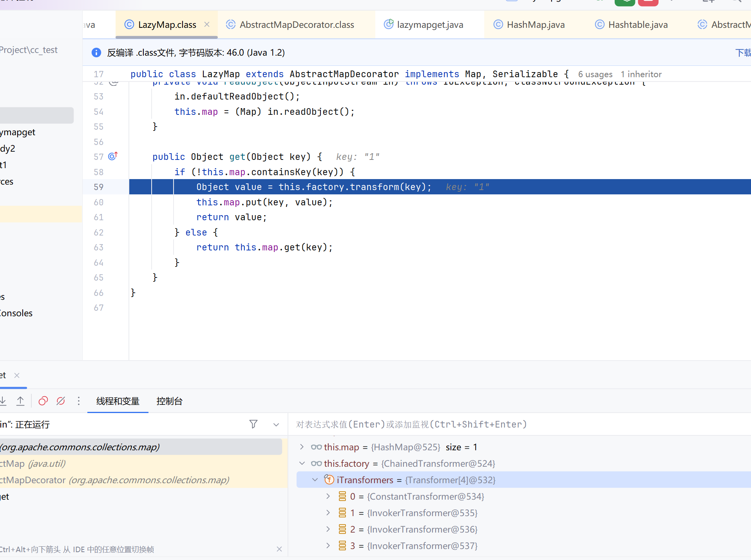Collapse the iTransformers array node
Image resolution: width=751 pixels, height=560 pixels.
pos(315,480)
